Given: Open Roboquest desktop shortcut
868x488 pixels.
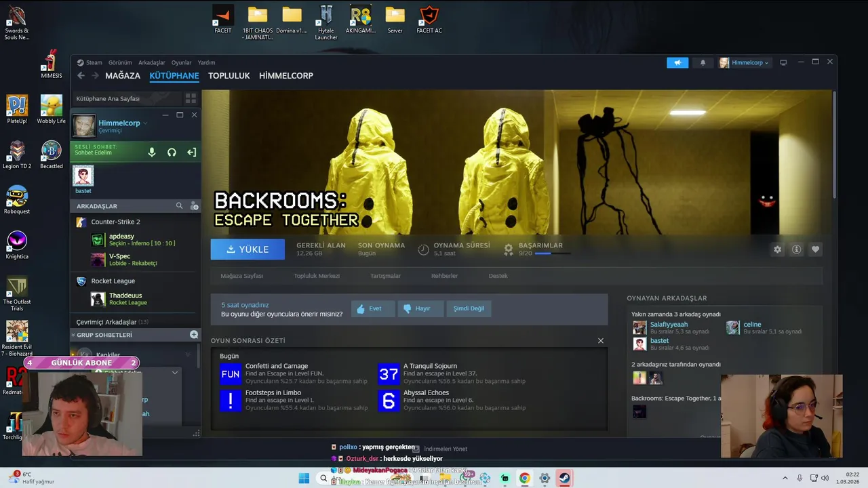Looking at the screenshot, I should coord(17,200).
